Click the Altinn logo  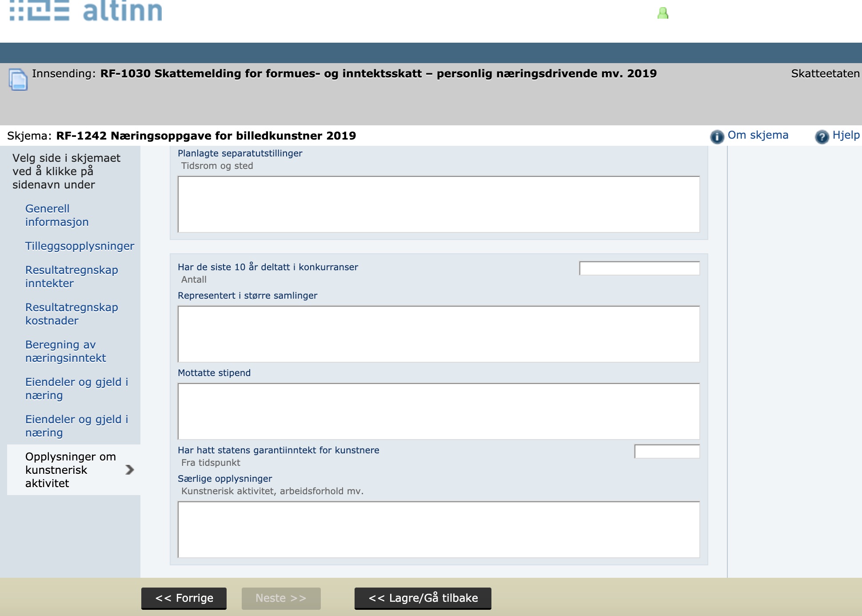[x=86, y=11]
